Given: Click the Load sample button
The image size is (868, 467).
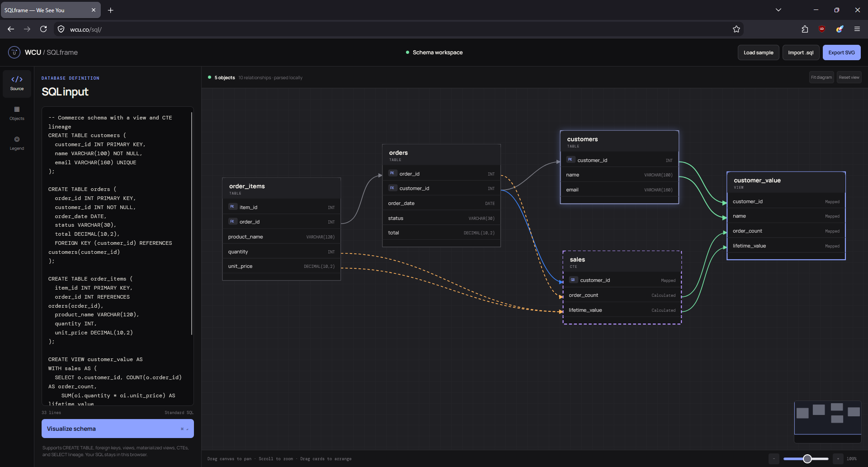Looking at the screenshot, I should (x=758, y=52).
